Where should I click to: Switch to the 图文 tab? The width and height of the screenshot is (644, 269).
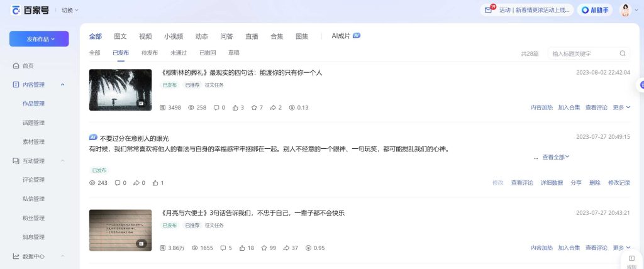(x=120, y=36)
